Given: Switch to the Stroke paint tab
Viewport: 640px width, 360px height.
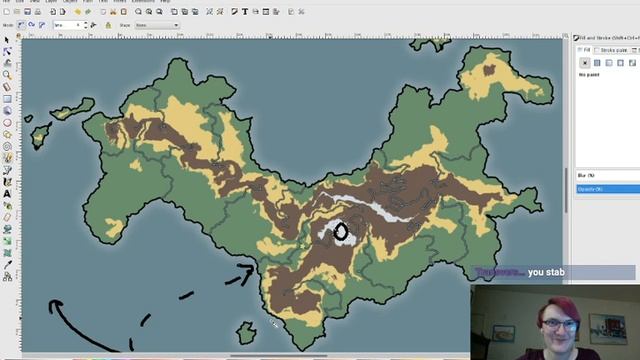Looking at the screenshot, I should (x=611, y=50).
